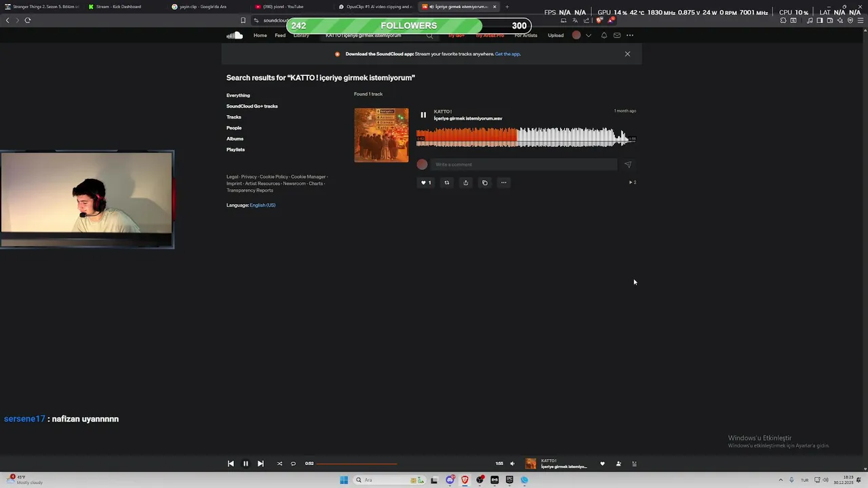
Task: Open Transparency Reports footer link
Action: 250,190
